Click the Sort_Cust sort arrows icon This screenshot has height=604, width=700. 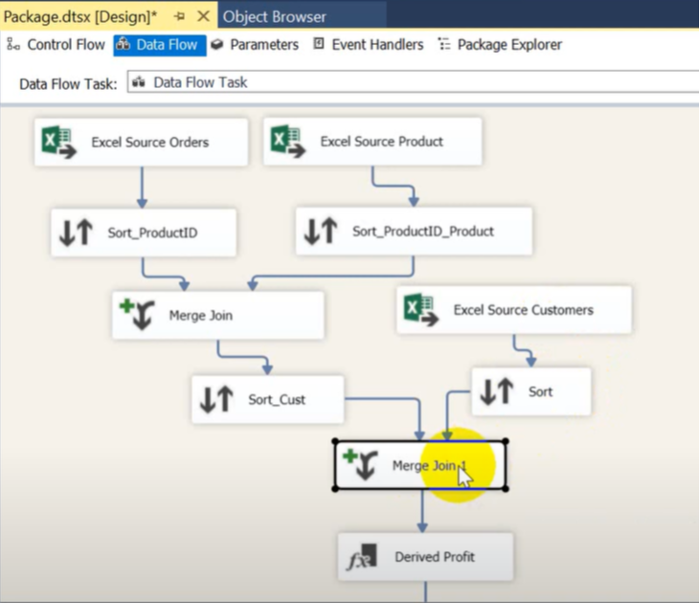[215, 399]
